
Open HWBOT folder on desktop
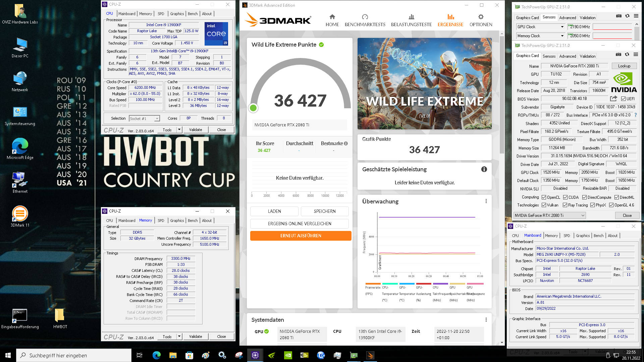coord(60,318)
